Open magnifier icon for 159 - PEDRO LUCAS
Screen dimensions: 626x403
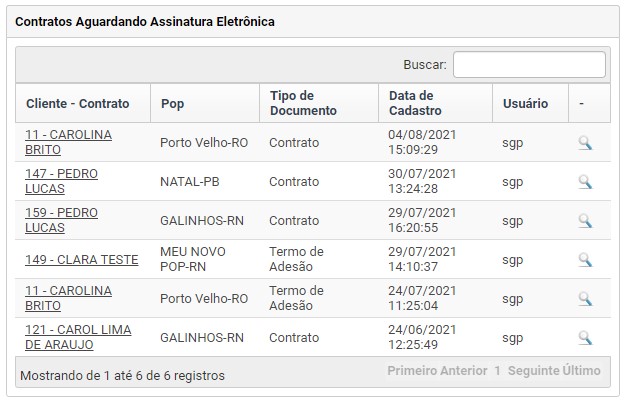[x=585, y=220]
